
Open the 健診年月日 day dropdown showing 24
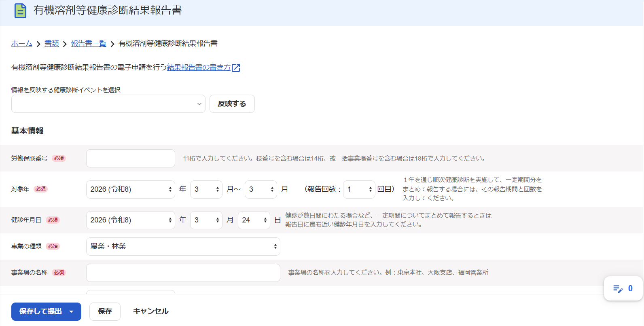[x=254, y=220]
